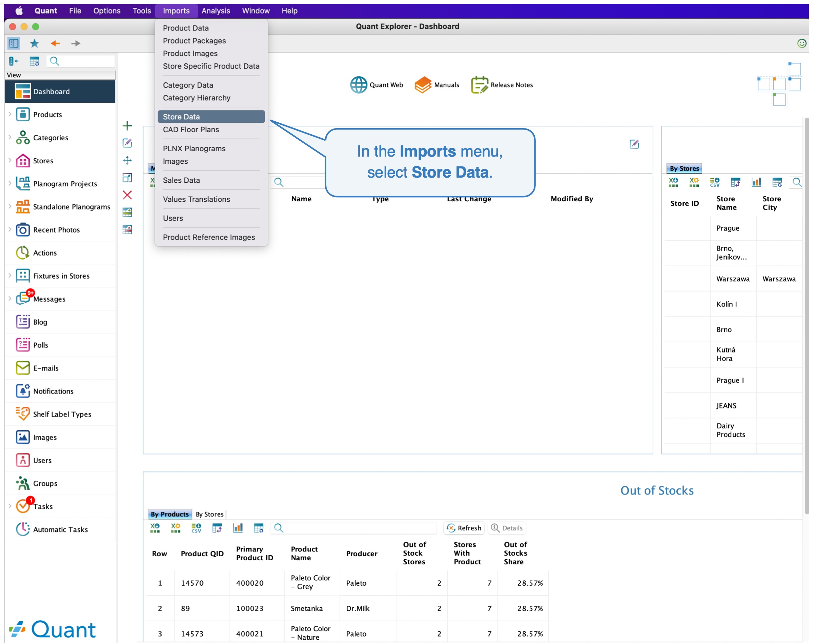Screen dimensions: 814x644
Task: Select Store Data in Imports menu
Action: pyautogui.click(x=211, y=117)
